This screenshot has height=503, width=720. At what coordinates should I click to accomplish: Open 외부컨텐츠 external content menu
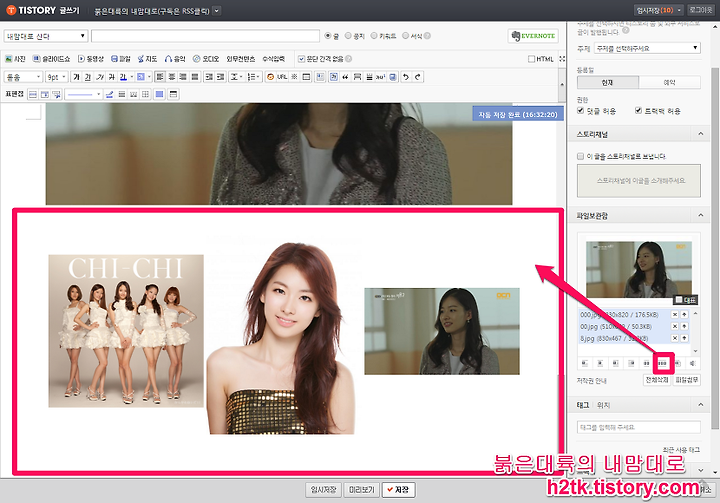(241, 59)
